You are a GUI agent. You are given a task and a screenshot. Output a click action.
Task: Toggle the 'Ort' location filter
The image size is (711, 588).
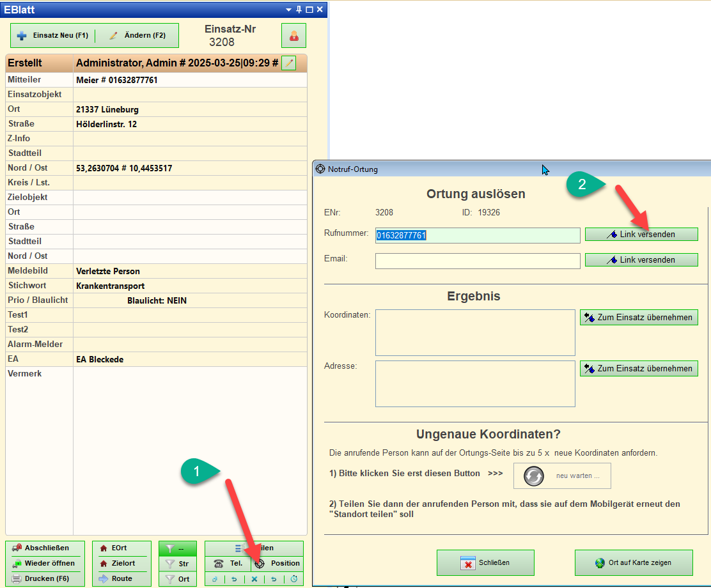[x=178, y=579]
